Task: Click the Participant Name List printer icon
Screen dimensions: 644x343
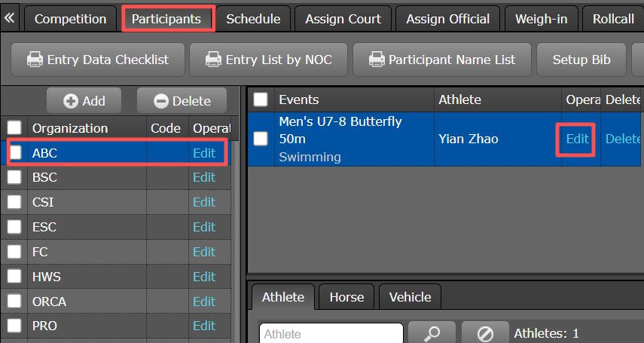Action: 376,60
